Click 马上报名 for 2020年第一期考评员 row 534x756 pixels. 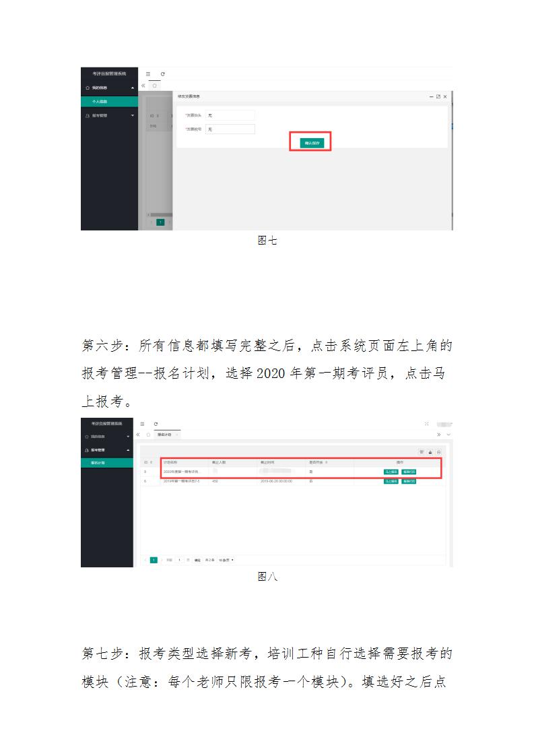391,472
